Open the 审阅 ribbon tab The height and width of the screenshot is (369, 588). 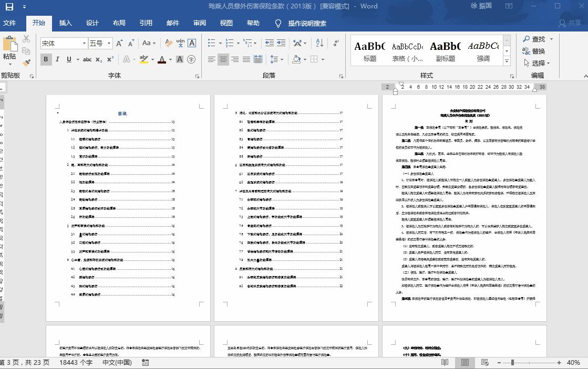[199, 23]
